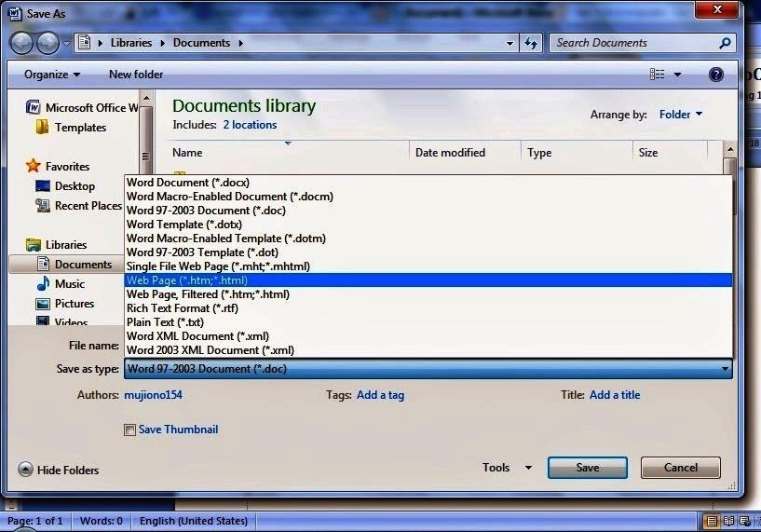Choose highlighted Web Page (*.htm;*.html) option
Viewport: 761px width, 532px height.
(x=428, y=280)
